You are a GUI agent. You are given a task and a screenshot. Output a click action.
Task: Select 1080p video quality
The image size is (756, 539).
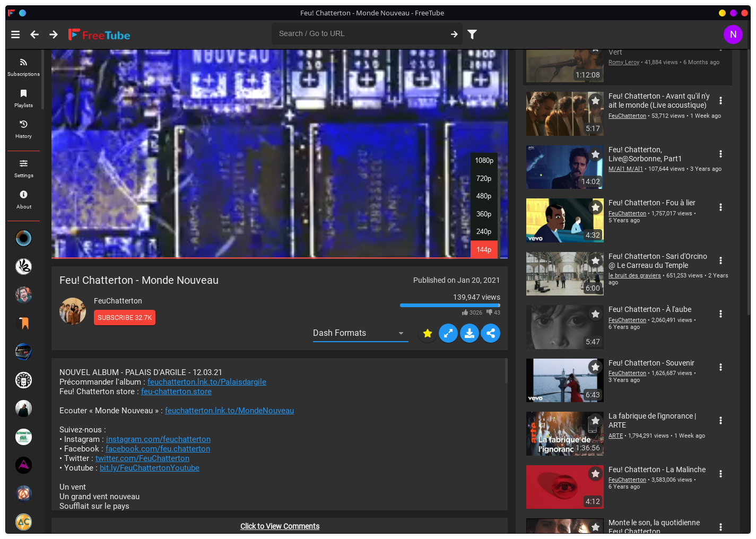tap(484, 161)
